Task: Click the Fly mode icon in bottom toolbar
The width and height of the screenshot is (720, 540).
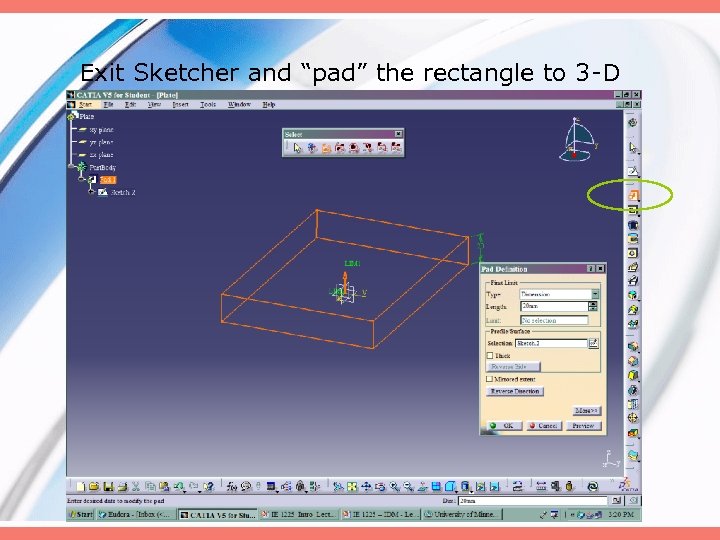Action: click(x=338, y=486)
